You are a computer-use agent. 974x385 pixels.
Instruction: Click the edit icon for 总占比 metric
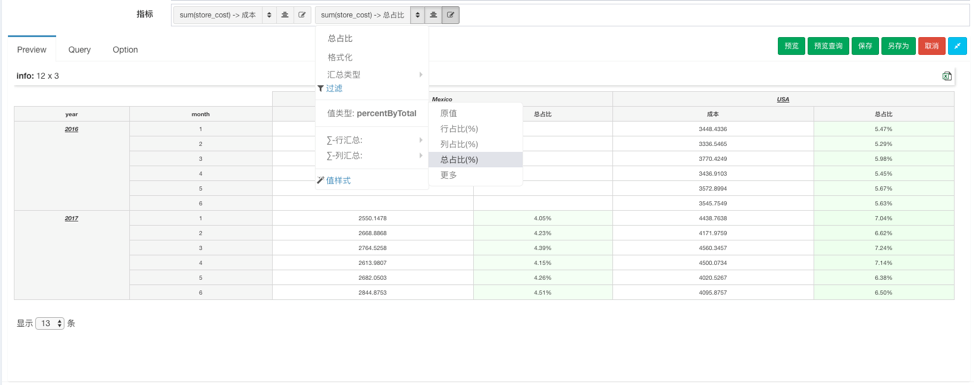click(x=450, y=15)
